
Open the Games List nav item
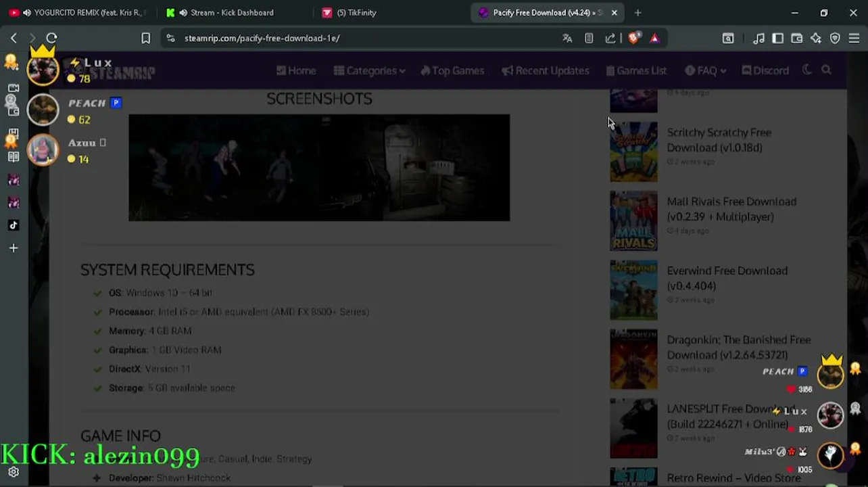[635, 70]
